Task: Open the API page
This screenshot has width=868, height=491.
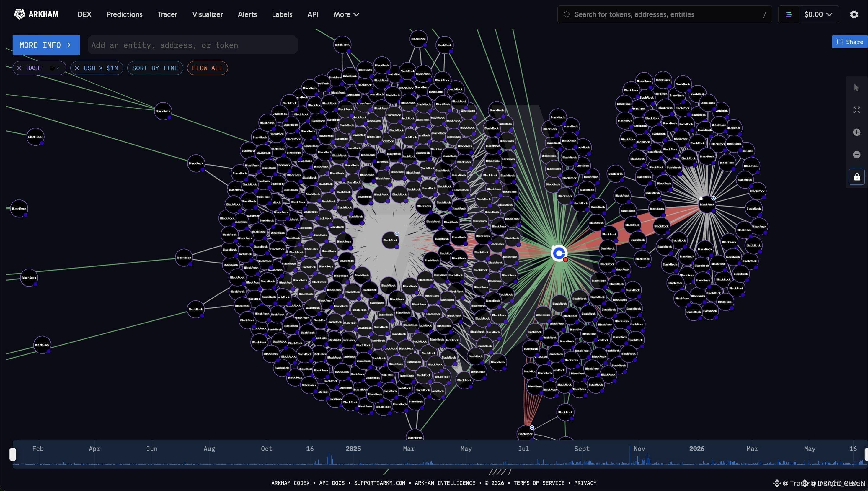Action: [313, 14]
